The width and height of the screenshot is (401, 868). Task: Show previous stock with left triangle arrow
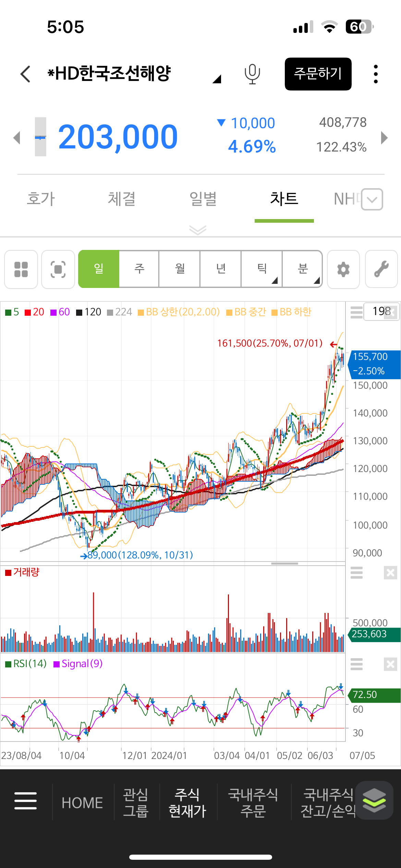click(17, 138)
